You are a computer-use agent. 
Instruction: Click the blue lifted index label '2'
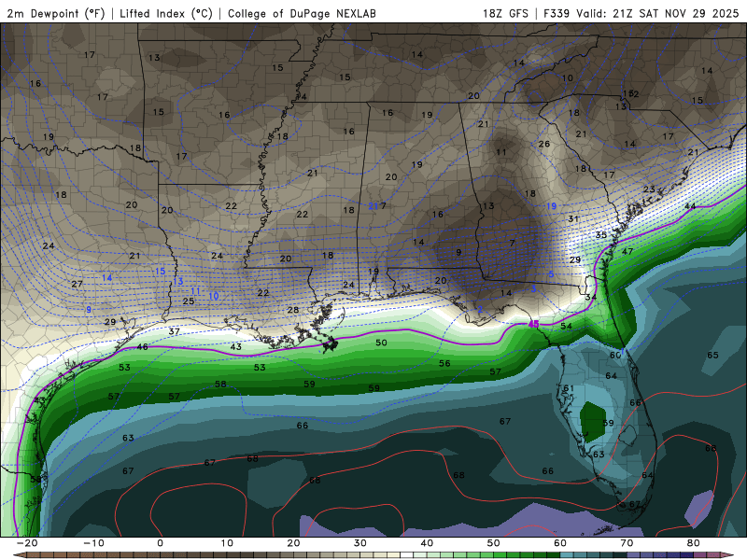(480, 310)
